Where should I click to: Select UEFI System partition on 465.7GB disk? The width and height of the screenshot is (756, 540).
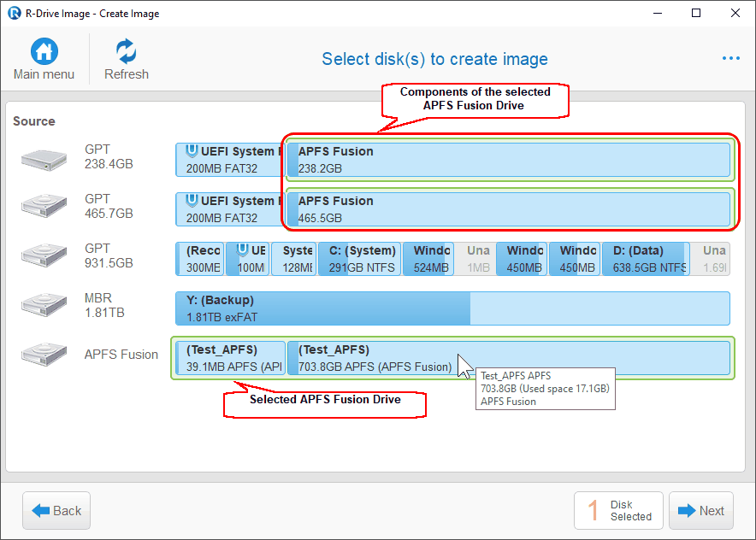tap(228, 209)
